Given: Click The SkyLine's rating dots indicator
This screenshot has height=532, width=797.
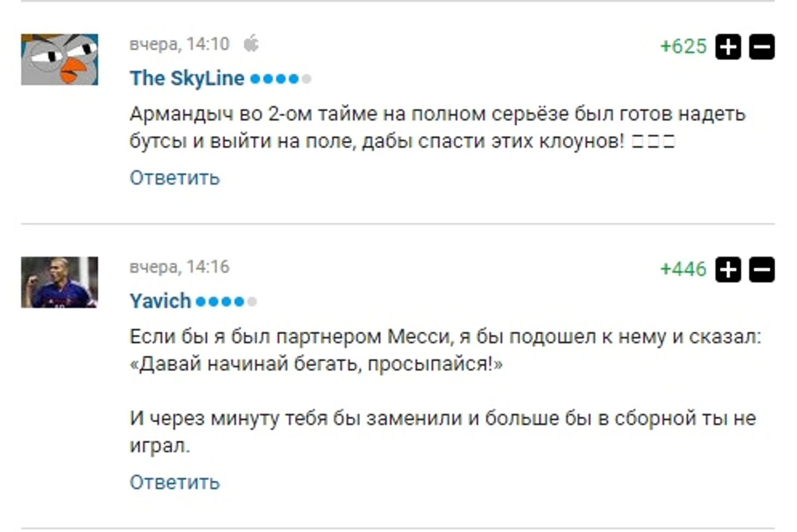Looking at the screenshot, I should [281, 79].
